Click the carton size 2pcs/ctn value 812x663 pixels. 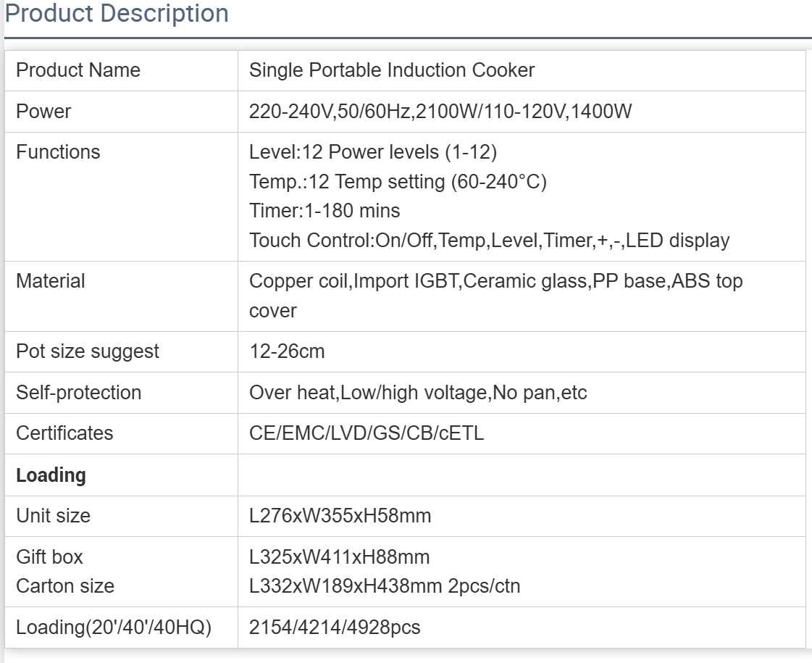click(384, 586)
